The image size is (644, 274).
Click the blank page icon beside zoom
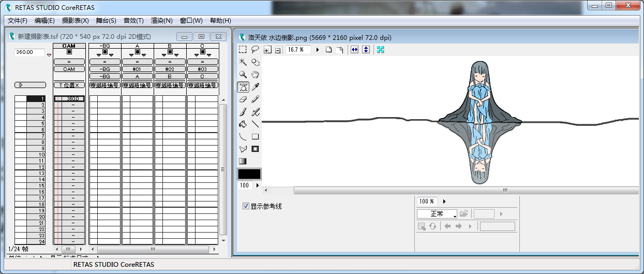tap(328, 50)
